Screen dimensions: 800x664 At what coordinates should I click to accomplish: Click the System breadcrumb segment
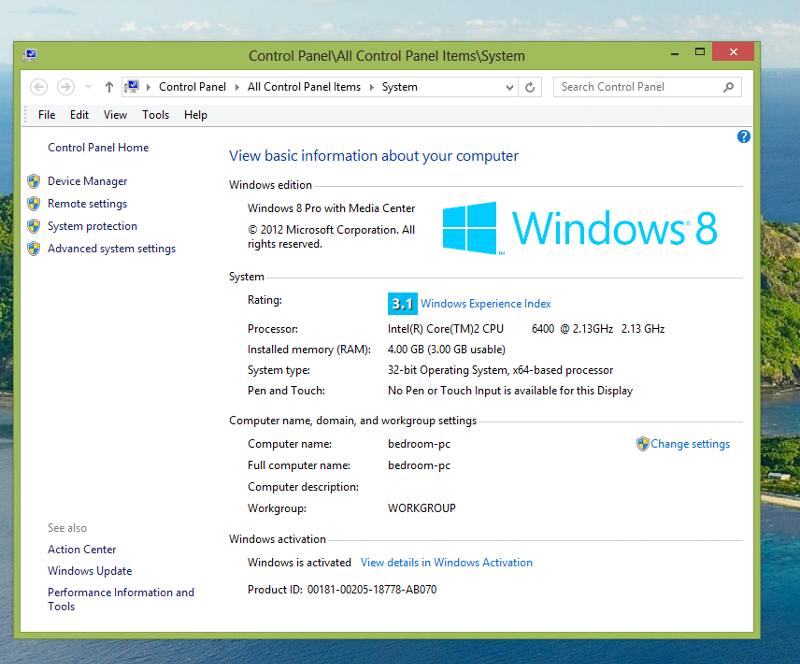click(x=399, y=87)
